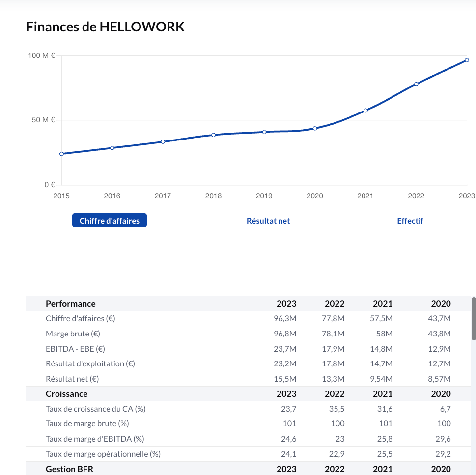Click the 100 M € axis label
Viewport: 476px width, 475px height.
(41, 55)
